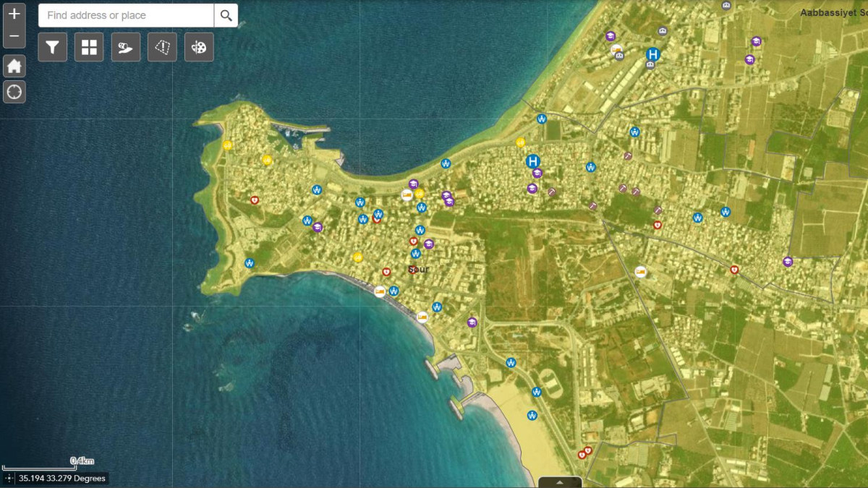
Task: Select orange bed marker overlapping a gray building marker
Action: (617, 51)
